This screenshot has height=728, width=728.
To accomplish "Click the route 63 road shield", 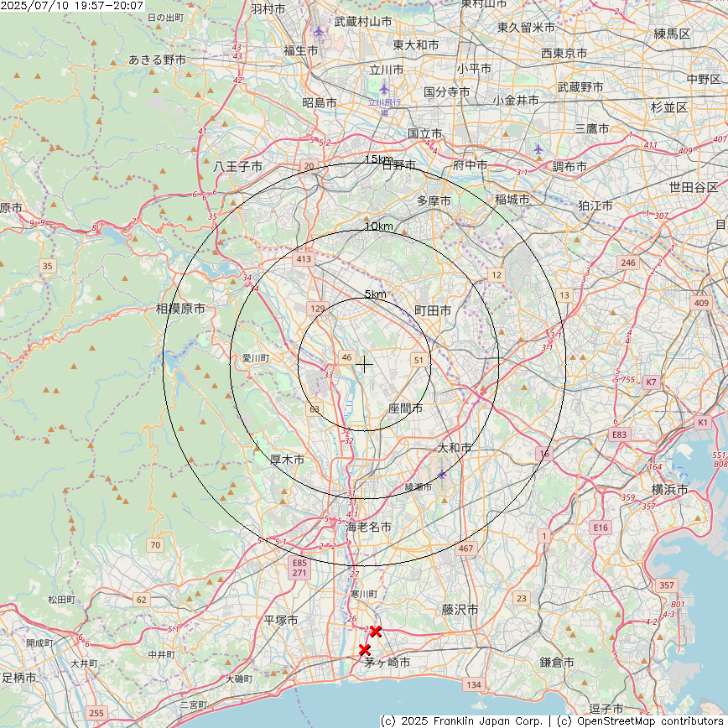I will [315, 409].
